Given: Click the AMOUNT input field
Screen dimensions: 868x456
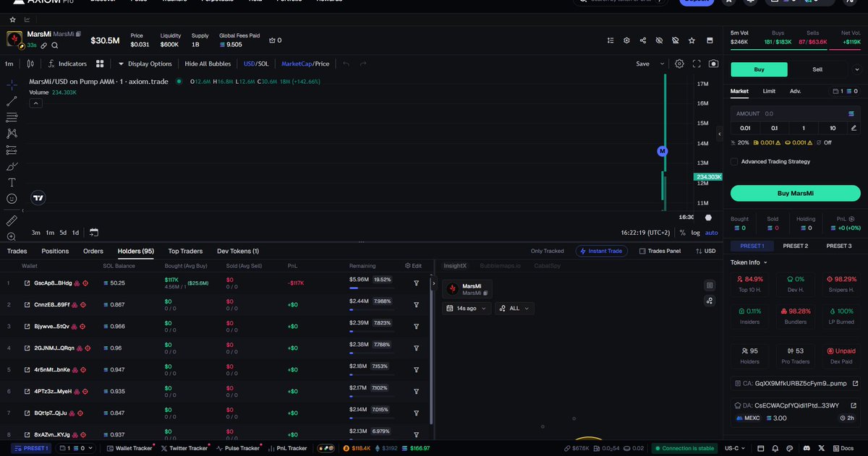Looking at the screenshot, I should (796, 113).
